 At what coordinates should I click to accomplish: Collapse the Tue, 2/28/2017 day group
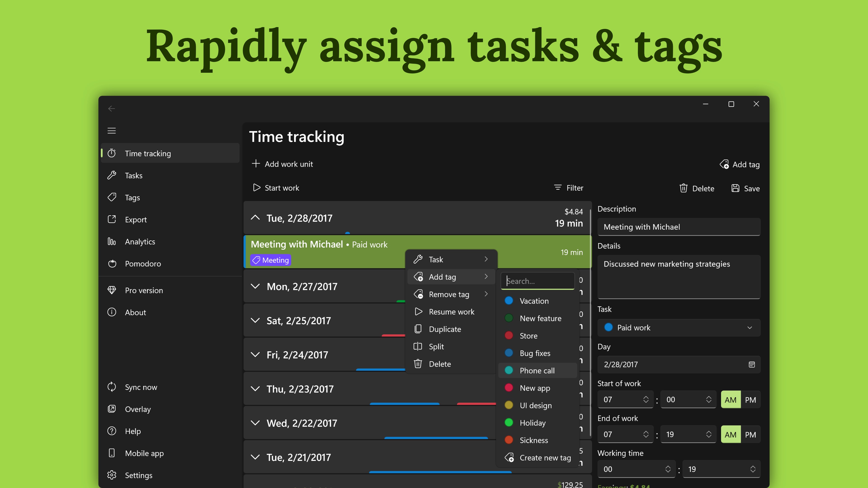(x=255, y=218)
